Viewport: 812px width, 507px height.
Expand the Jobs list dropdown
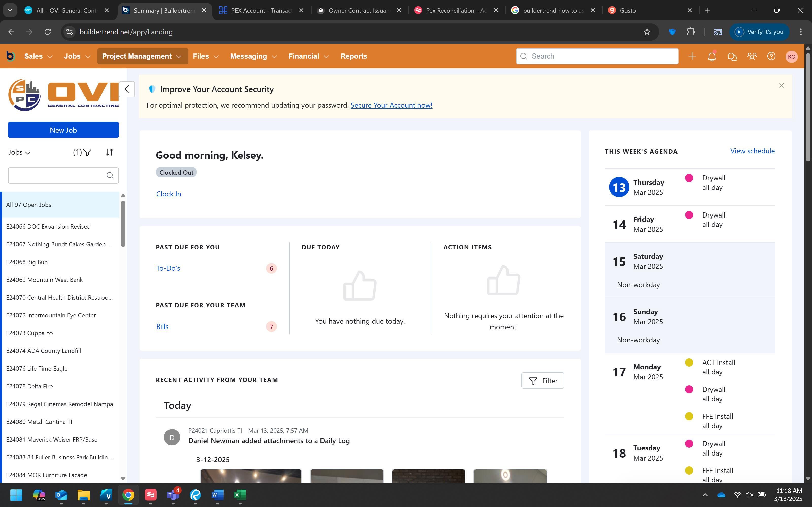19,153
